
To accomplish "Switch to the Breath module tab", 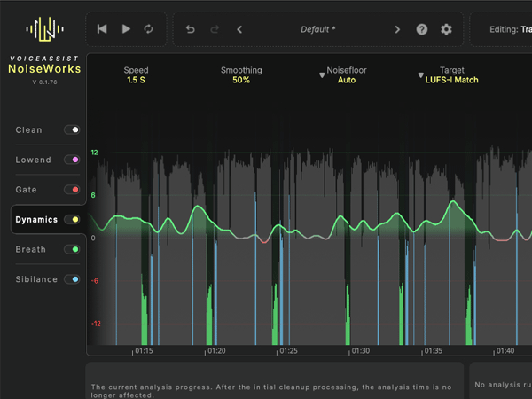I will 31,250.
